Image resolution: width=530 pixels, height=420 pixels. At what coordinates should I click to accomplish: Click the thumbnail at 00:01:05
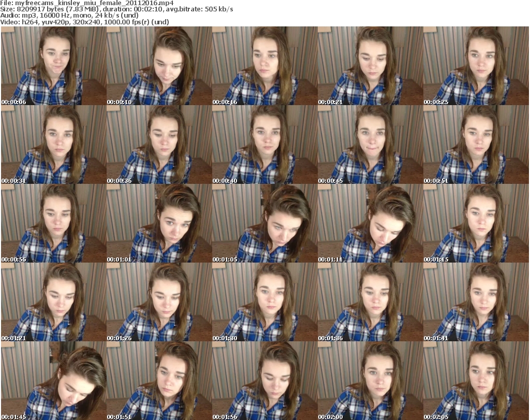tap(264, 223)
